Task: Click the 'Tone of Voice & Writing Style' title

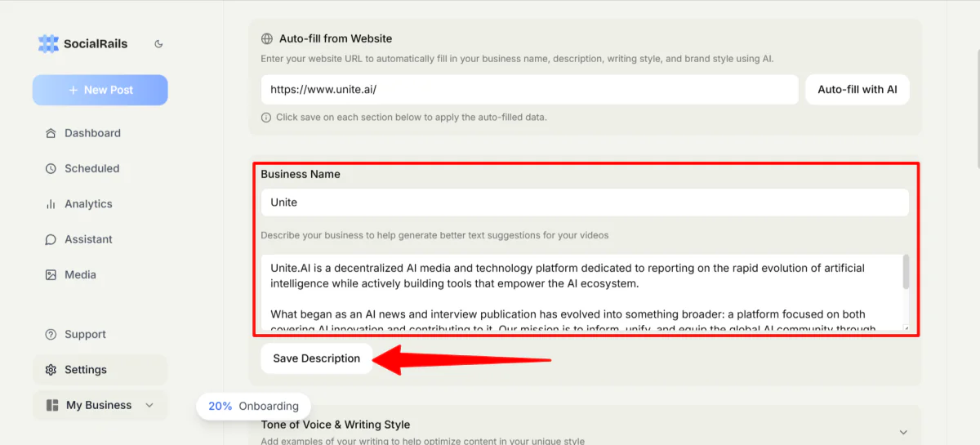Action: click(x=336, y=425)
